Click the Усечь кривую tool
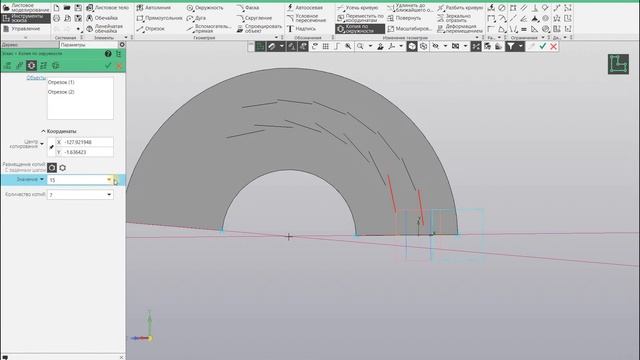This screenshot has height=360, width=640. [358, 8]
